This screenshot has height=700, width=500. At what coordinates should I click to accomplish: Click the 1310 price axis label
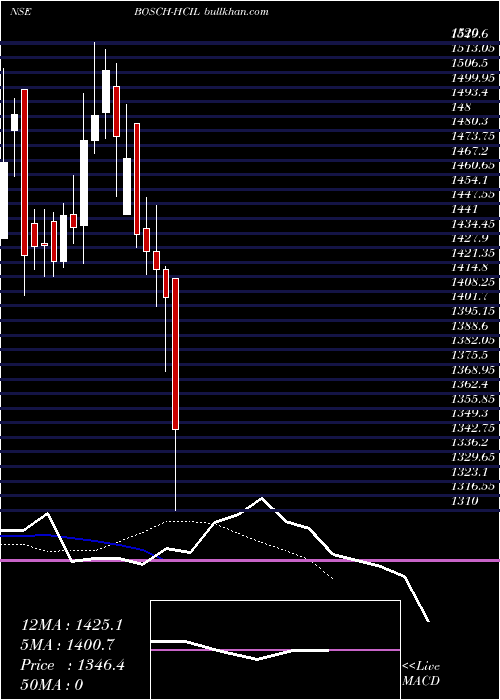(x=464, y=501)
